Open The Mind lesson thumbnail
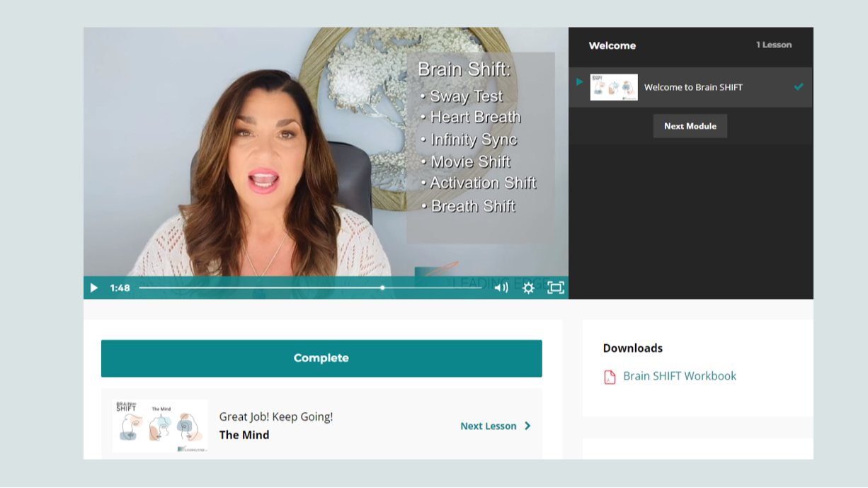868x488 pixels. tap(160, 426)
